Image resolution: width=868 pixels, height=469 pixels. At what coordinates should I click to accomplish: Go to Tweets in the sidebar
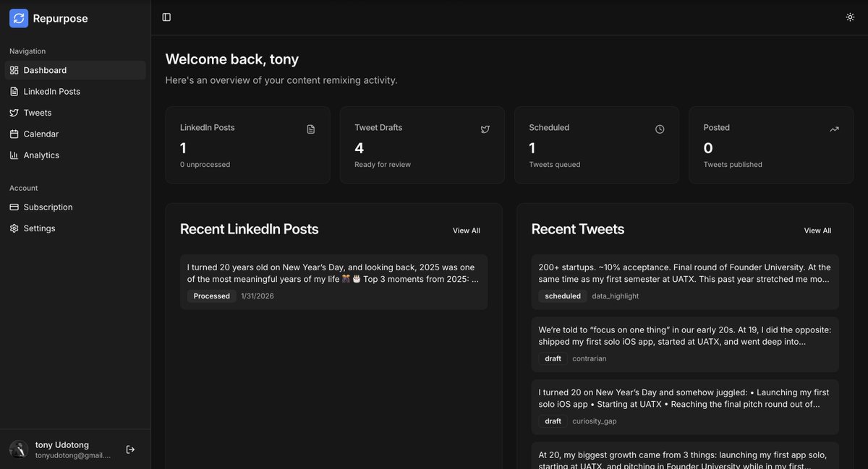click(75, 113)
